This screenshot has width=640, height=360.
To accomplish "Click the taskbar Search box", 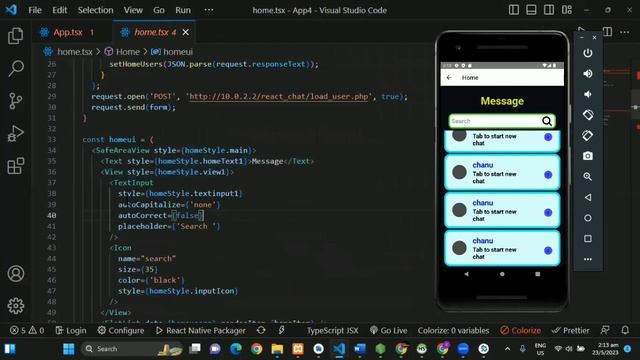I will point(131,349).
